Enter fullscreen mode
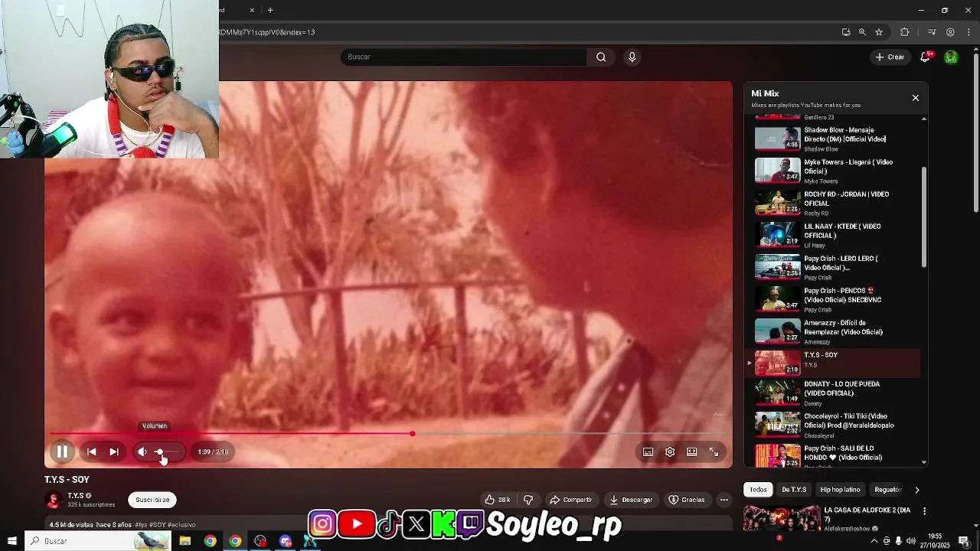 pyautogui.click(x=714, y=452)
